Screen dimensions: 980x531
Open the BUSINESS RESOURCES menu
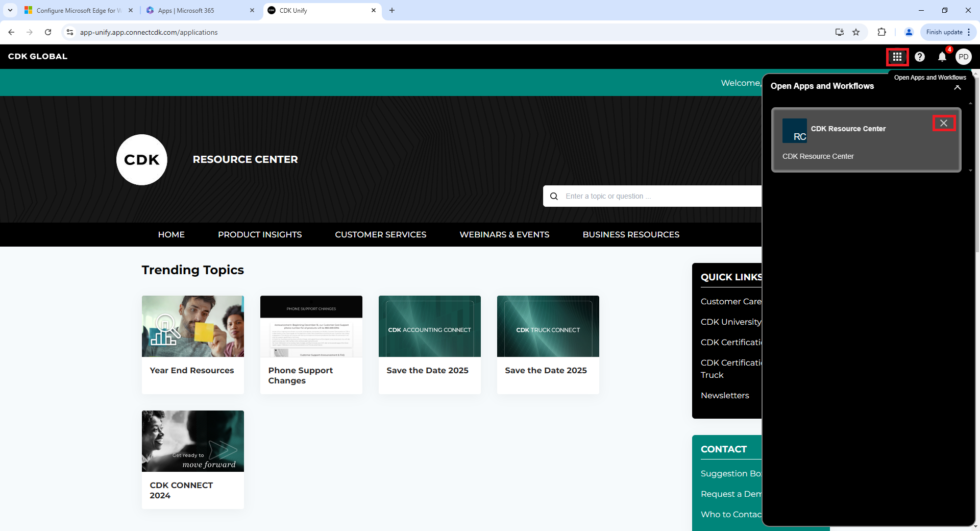(x=631, y=234)
